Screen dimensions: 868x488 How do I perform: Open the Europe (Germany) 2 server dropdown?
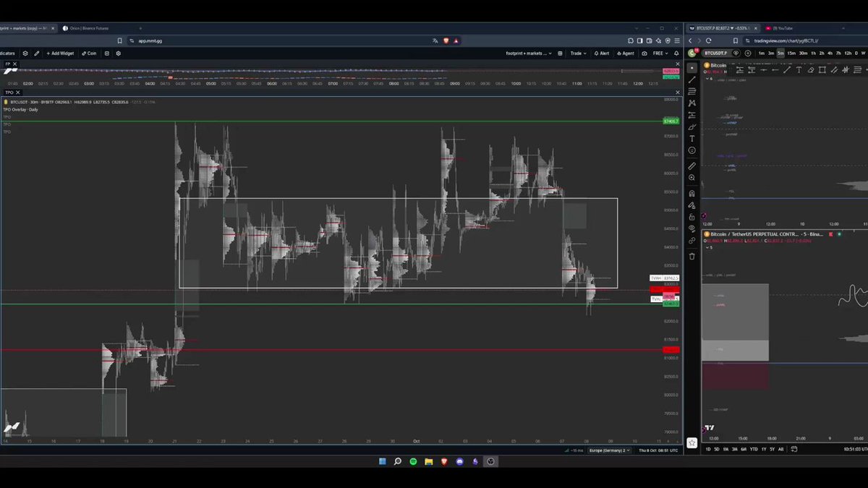click(609, 450)
